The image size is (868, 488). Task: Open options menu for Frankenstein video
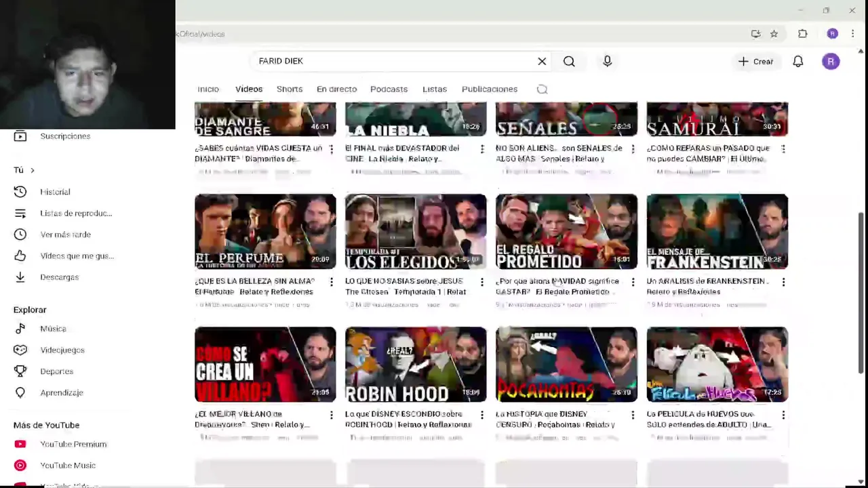click(783, 282)
